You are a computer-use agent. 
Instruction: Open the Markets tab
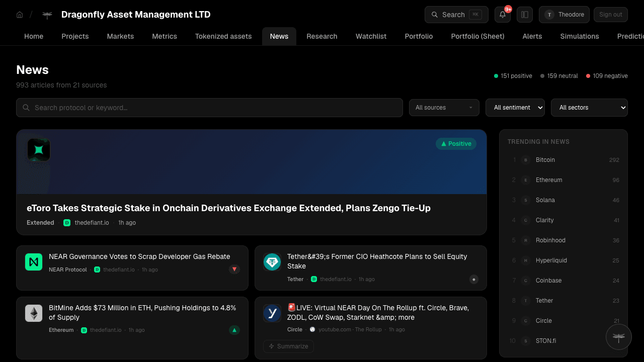tap(120, 36)
